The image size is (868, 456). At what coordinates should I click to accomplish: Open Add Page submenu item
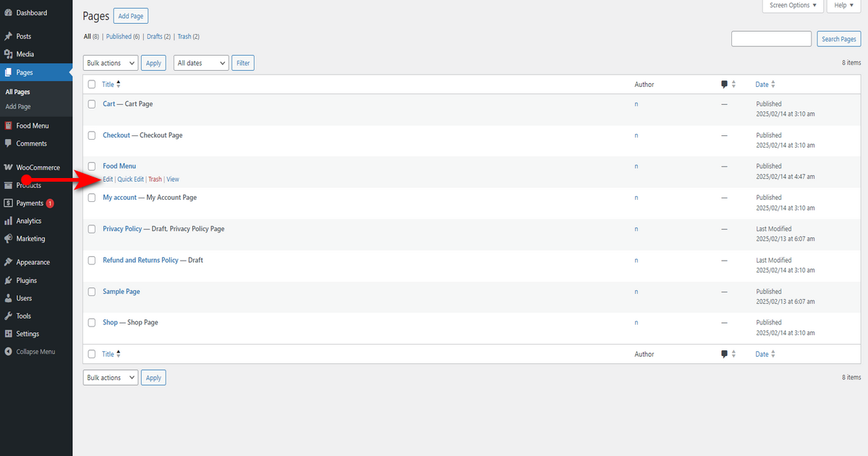tap(18, 106)
